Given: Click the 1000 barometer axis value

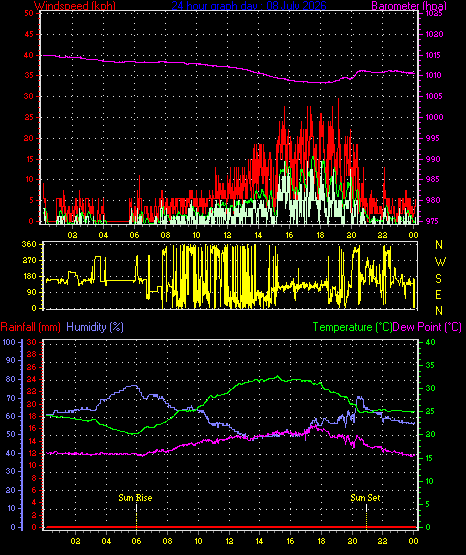Looking at the screenshot, I should (434, 117).
